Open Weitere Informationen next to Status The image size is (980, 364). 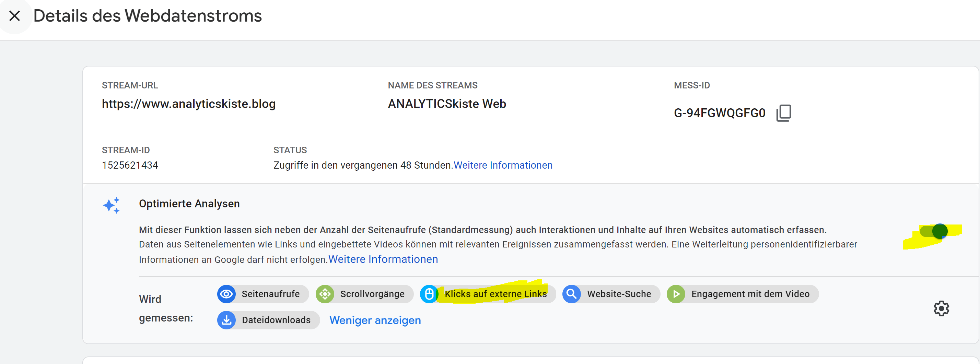point(503,165)
